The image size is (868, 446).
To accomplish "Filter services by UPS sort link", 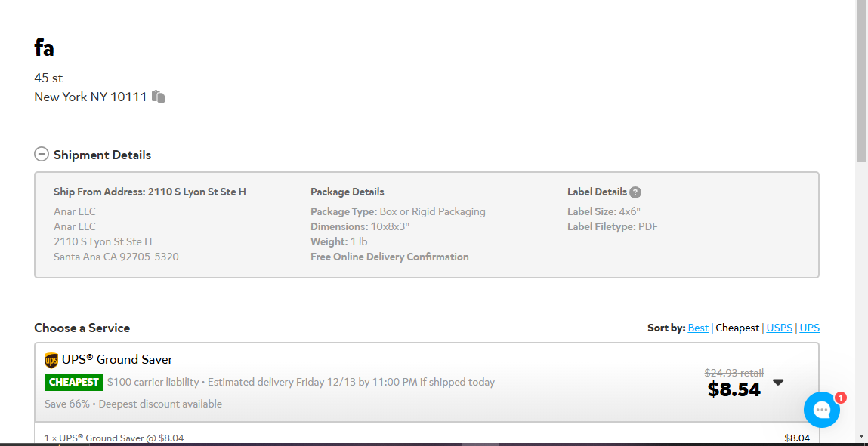I will tap(809, 328).
